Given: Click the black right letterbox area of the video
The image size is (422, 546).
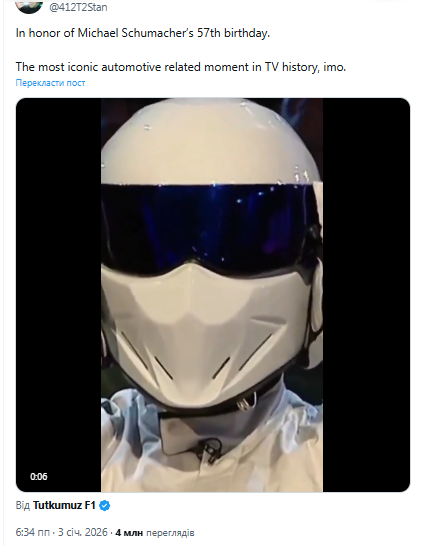Looking at the screenshot, I should tap(366, 295).
